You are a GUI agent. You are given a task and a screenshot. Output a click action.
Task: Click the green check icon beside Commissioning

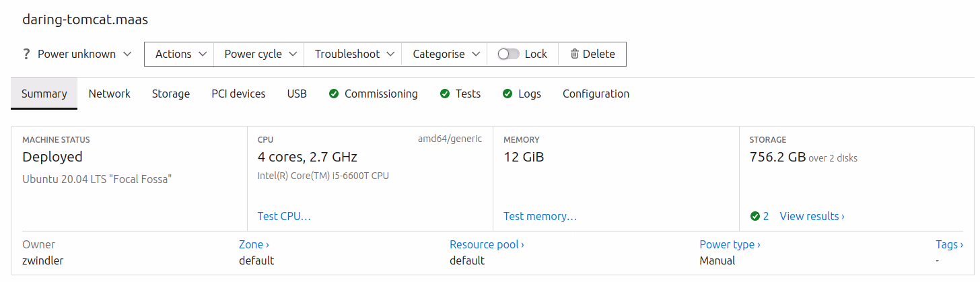334,94
